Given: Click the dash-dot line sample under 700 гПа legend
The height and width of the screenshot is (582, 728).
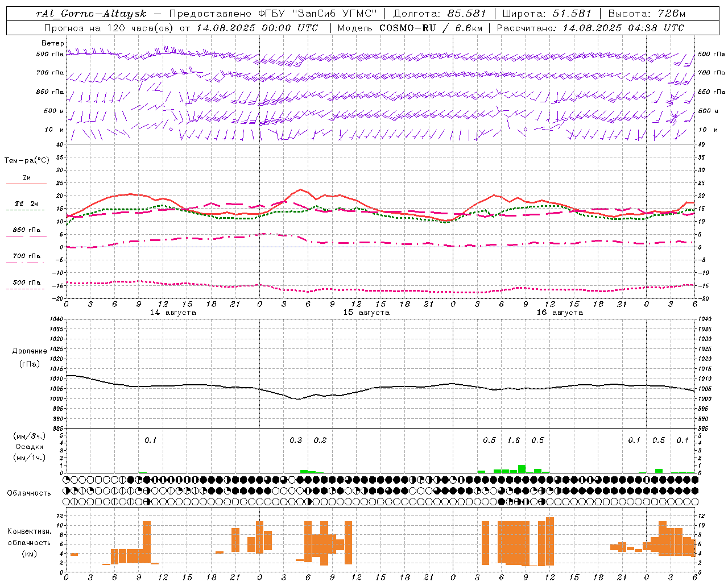Looking at the screenshot, I should [26, 263].
